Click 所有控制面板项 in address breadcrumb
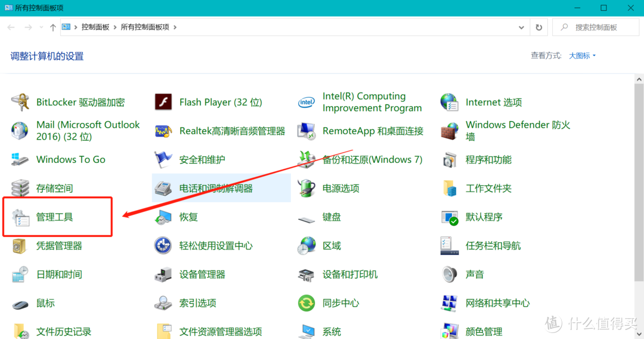 144,27
